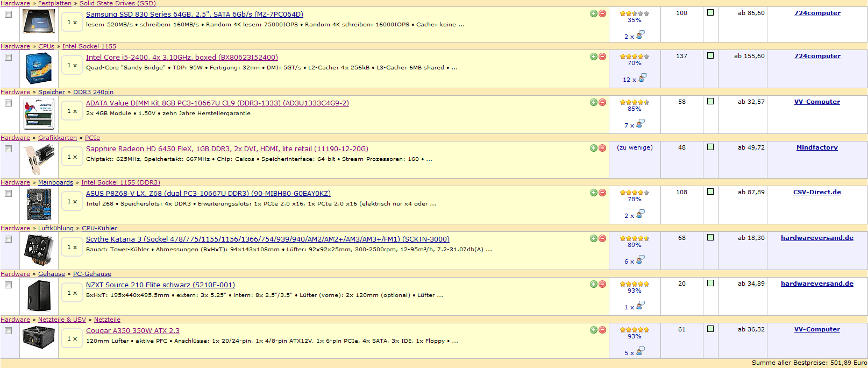Open the 6 x reviews icon for Scythe Katana 3

click(x=641, y=260)
